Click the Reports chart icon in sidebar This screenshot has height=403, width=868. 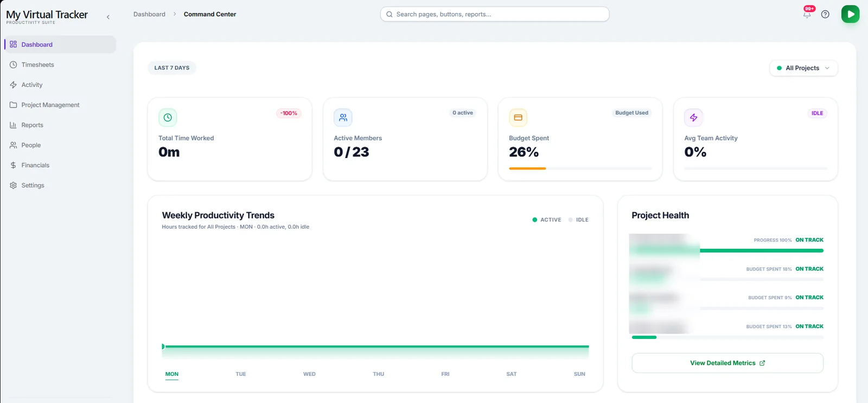pyautogui.click(x=14, y=125)
